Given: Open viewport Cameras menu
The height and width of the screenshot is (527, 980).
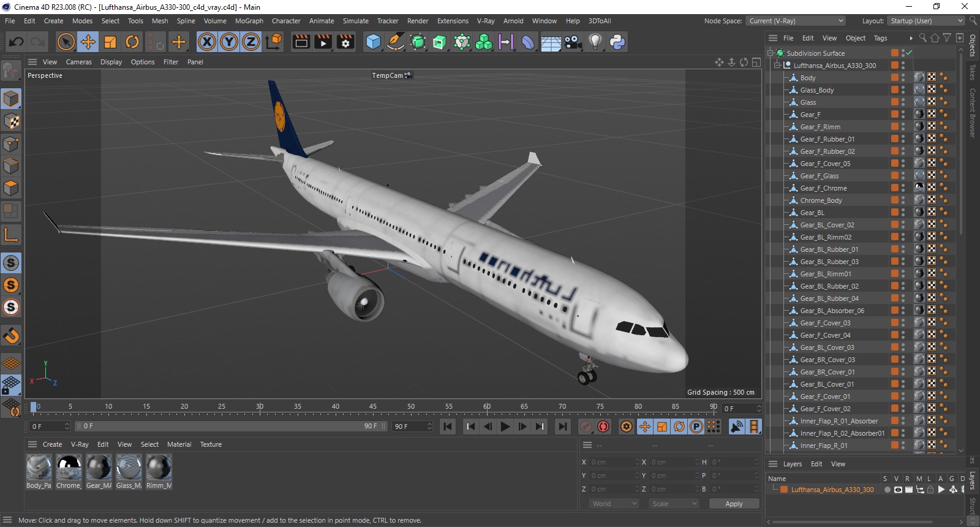Looking at the screenshot, I should (x=78, y=62).
